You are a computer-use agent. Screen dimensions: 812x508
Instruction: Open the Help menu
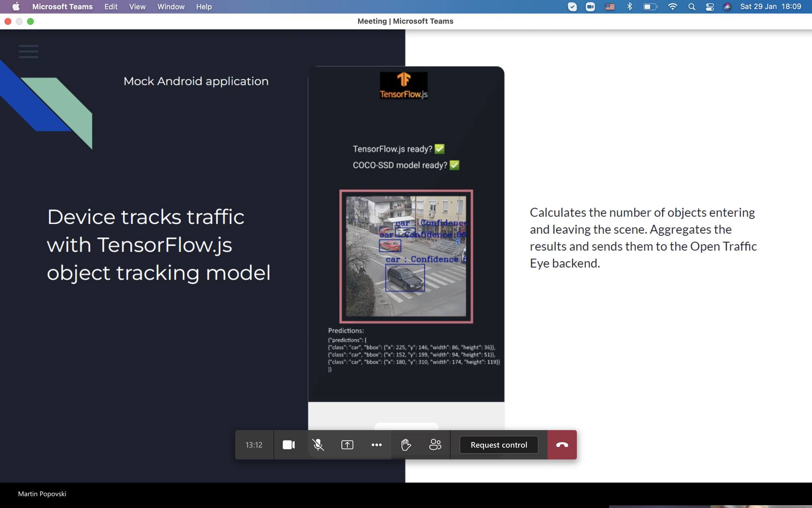(204, 7)
